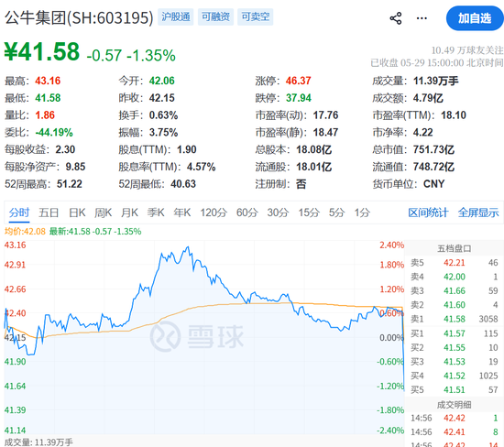Click the stock title 公牛集团(SH:603195)
The image size is (504, 447).
(79, 17)
